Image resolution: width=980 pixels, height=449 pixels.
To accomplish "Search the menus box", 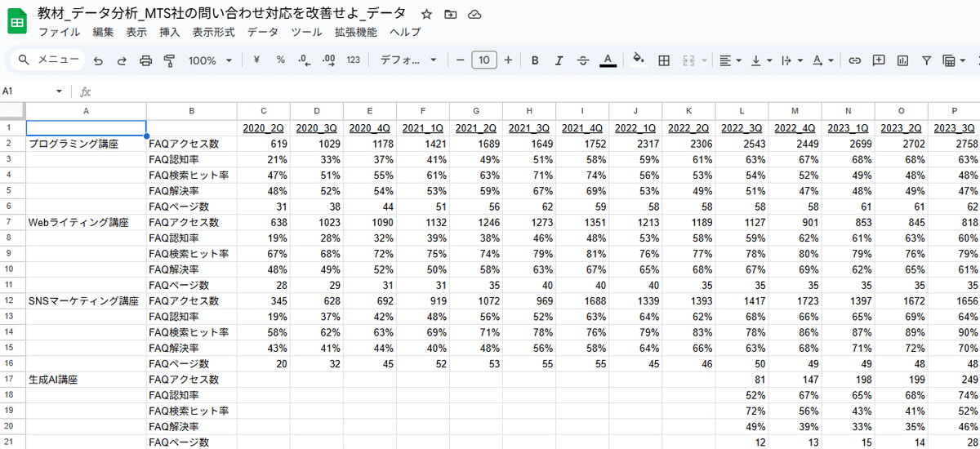I will tap(49, 60).
